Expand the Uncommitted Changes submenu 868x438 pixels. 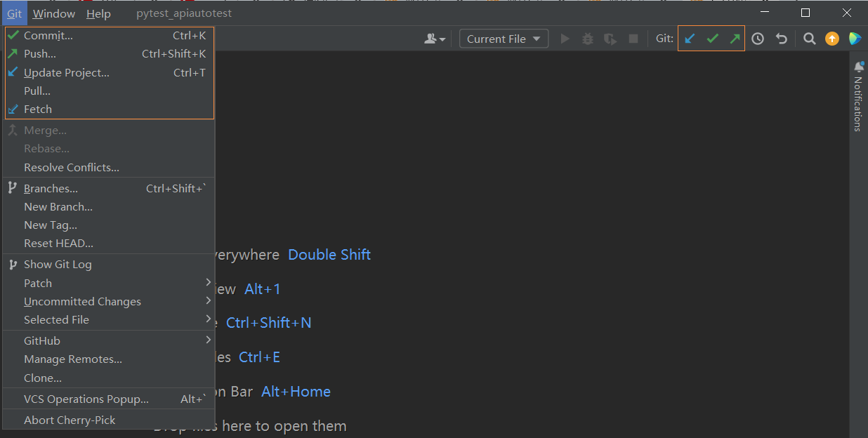pyautogui.click(x=82, y=301)
